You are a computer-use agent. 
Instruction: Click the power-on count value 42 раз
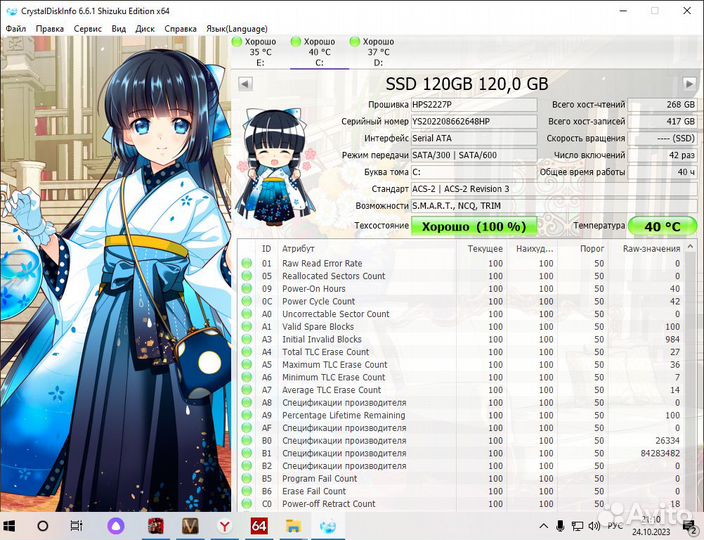(662, 155)
